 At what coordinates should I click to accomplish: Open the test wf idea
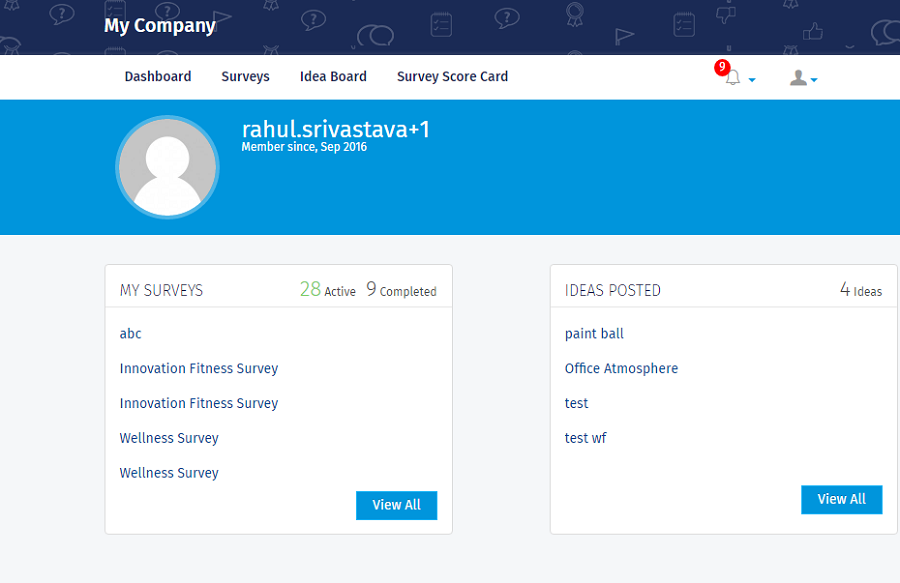pos(586,437)
